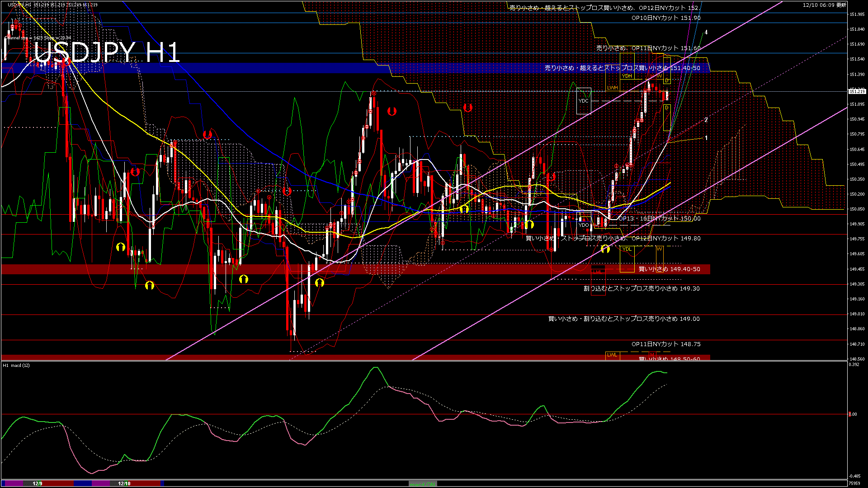868x488 pixels.
Task: Click the 12/10 06:09 更新 timestamp
Action: (x=825, y=5)
